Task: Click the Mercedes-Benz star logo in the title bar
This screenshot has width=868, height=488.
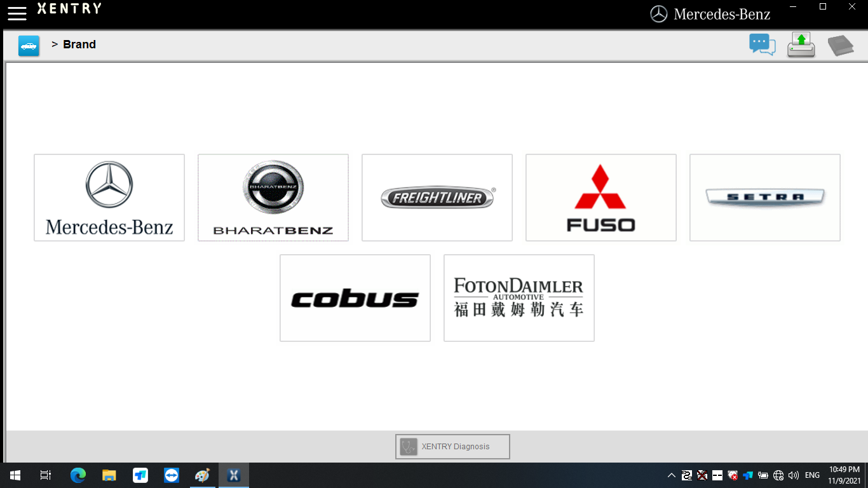Action: coord(660,13)
